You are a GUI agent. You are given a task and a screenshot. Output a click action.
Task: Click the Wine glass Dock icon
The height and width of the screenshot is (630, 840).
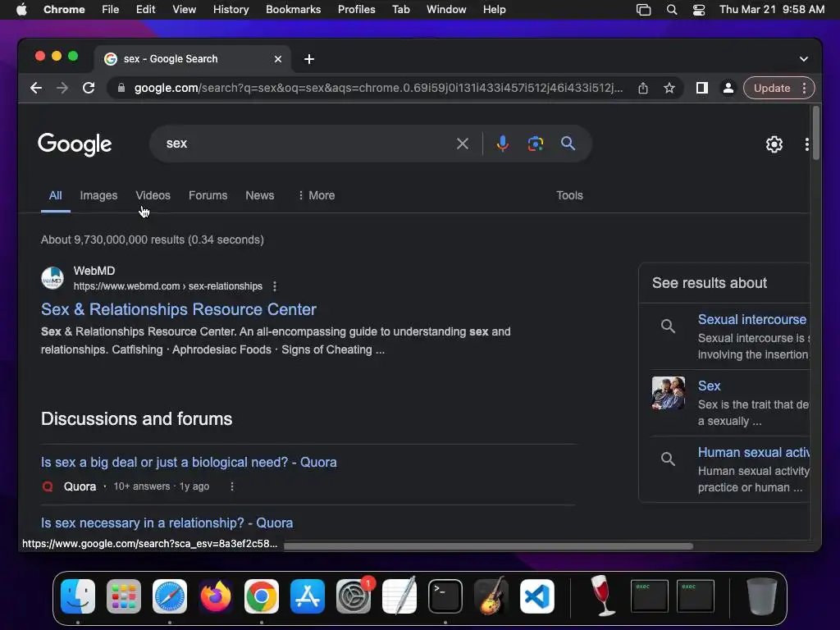point(603,596)
